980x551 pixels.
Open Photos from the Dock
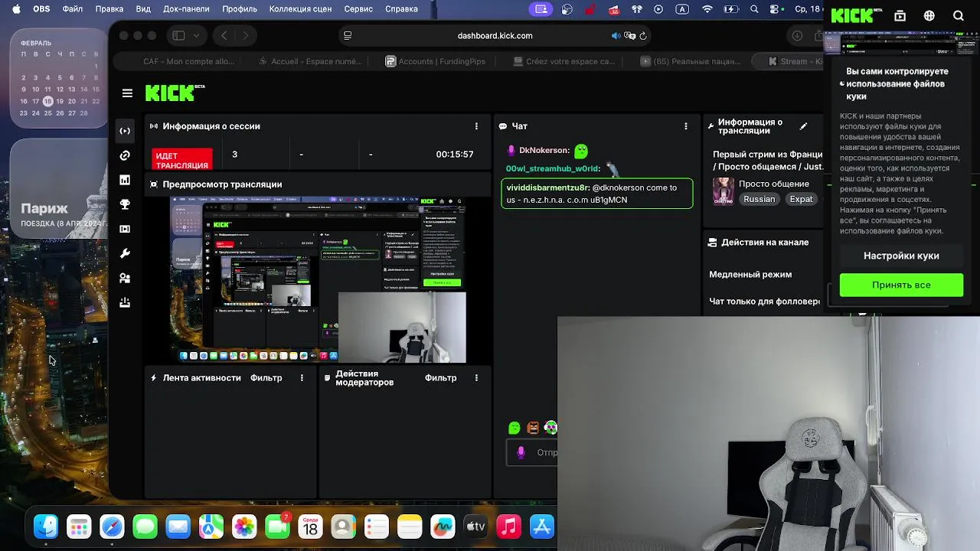244,527
